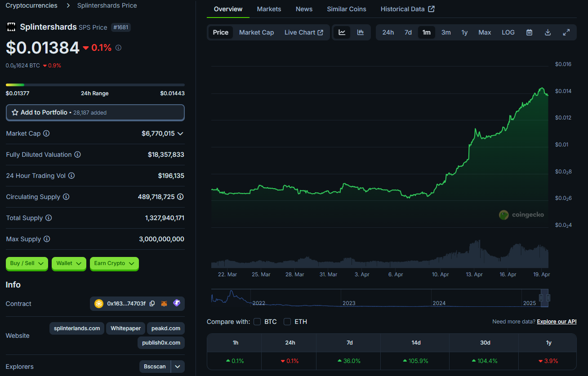
Task: Open the Bscscan explorers dropdown arrow
Action: point(178,367)
